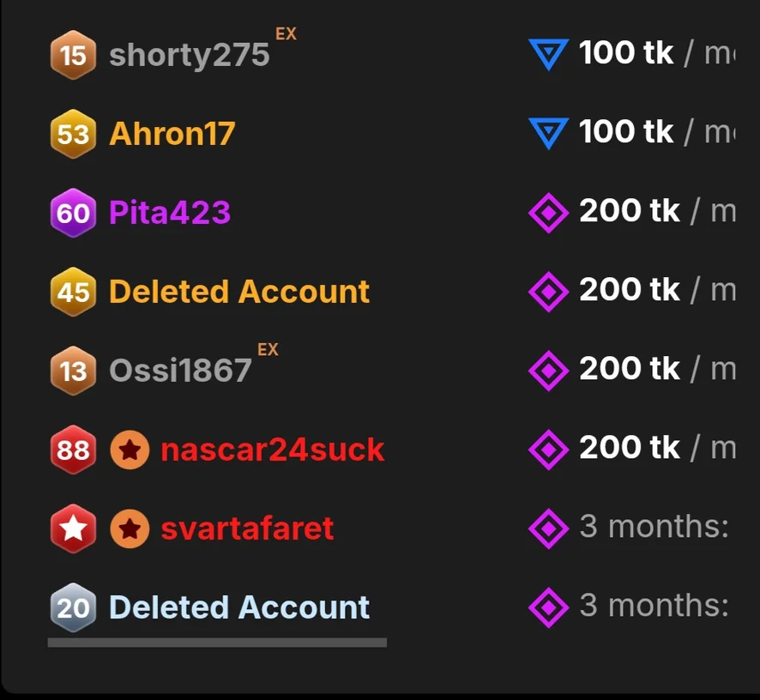Click the svartafaret username
The width and height of the screenshot is (760, 700).
pos(247,528)
